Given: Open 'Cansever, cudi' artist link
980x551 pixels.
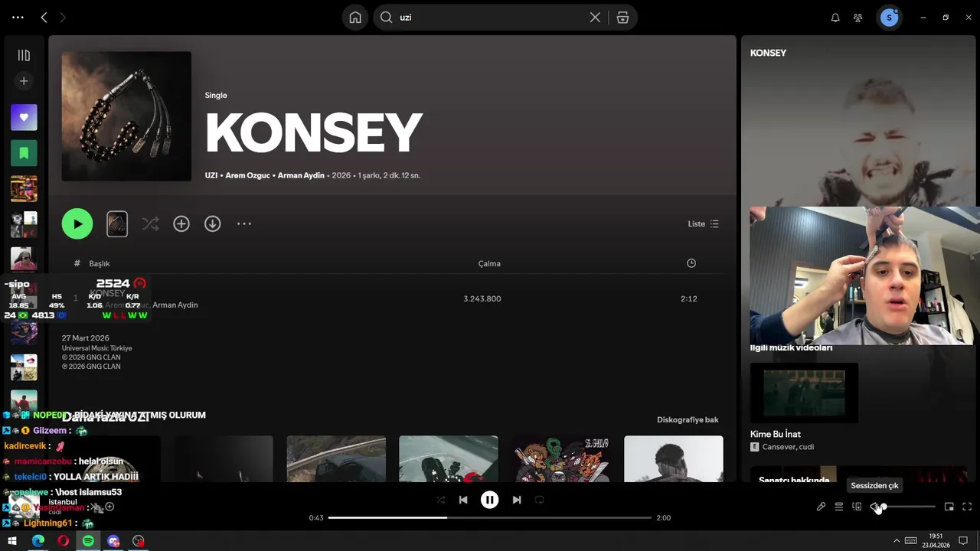Looking at the screenshot, I should click(788, 447).
